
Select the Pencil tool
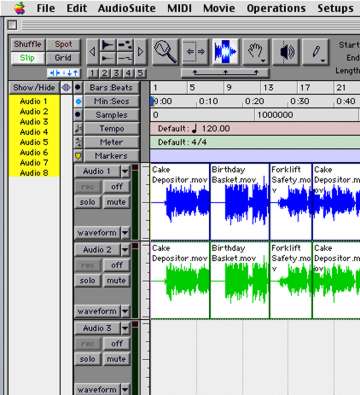(x=316, y=52)
